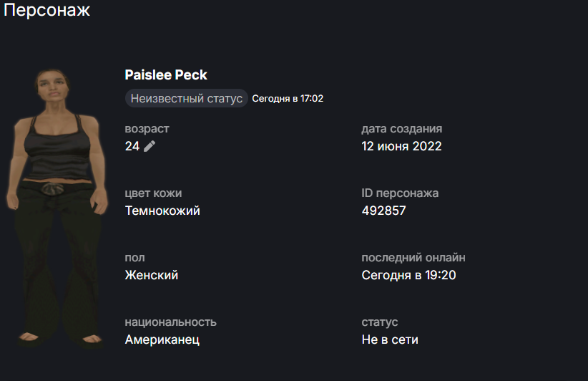
Task: Click the creation date "12 июня 2022"
Action: point(401,146)
